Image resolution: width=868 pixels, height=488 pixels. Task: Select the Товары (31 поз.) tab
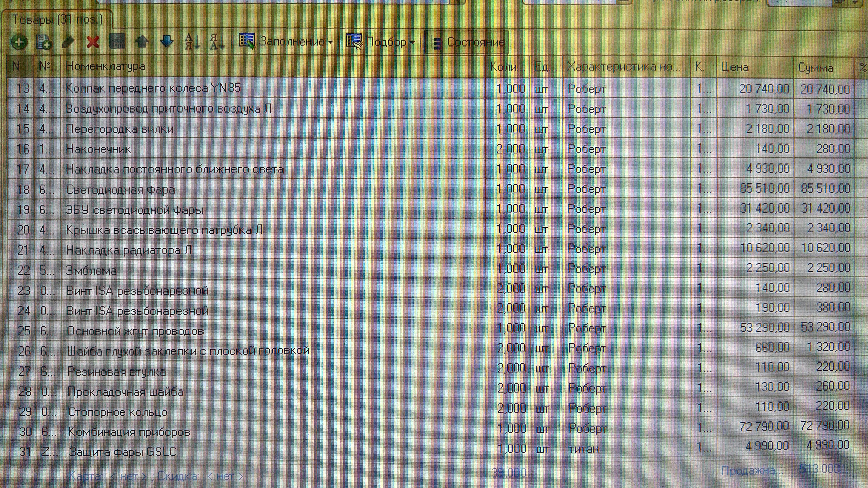(x=57, y=20)
